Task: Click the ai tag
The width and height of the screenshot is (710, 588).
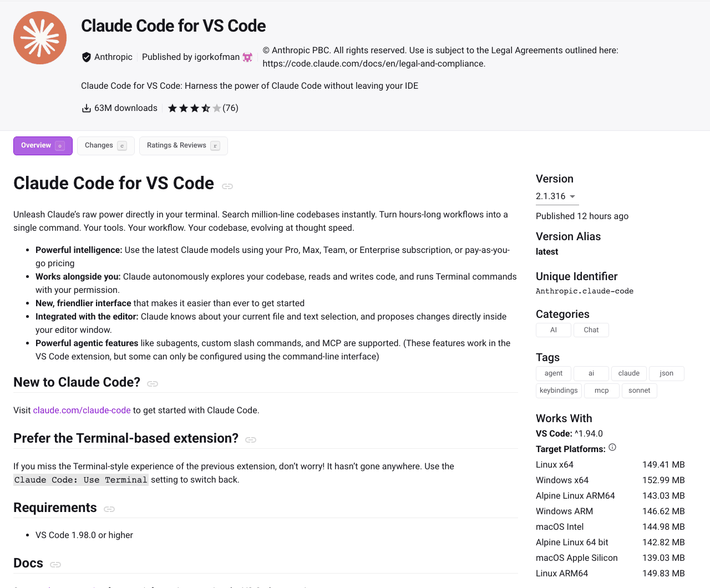Action: pyautogui.click(x=591, y=373)
